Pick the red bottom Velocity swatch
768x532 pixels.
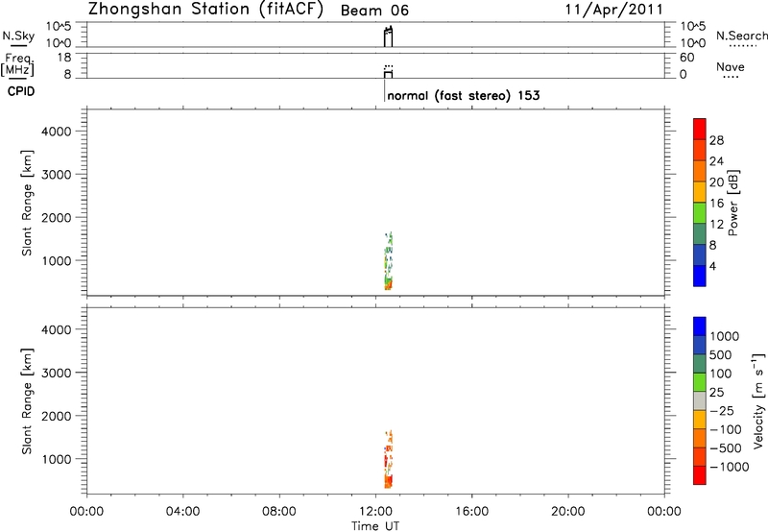tap(700, 475)
